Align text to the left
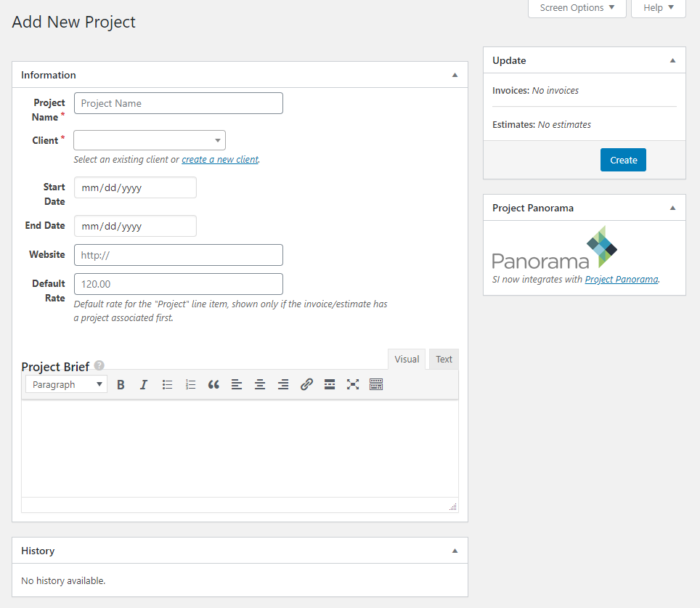The image size is (700, 608). pos(237,385)
